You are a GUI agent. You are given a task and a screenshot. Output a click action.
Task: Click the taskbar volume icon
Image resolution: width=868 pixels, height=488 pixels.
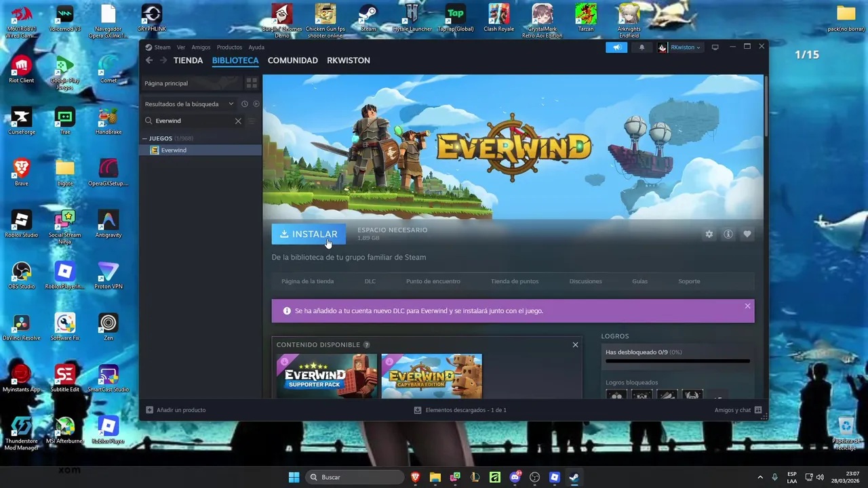coord(821,477)
